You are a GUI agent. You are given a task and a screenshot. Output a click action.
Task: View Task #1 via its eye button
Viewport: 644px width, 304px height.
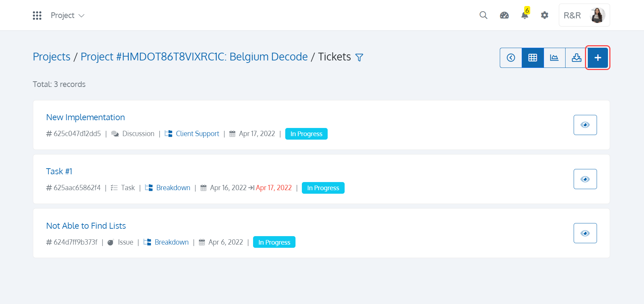[x=585, y=179]
